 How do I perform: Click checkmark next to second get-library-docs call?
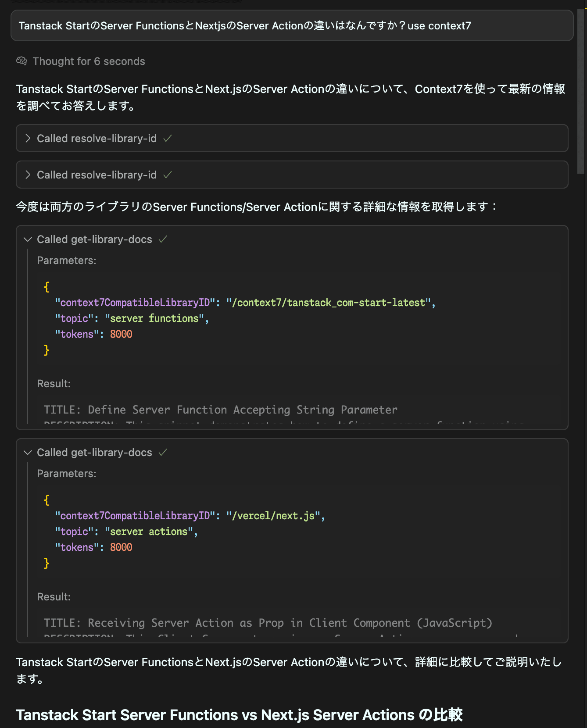(163, 453)
